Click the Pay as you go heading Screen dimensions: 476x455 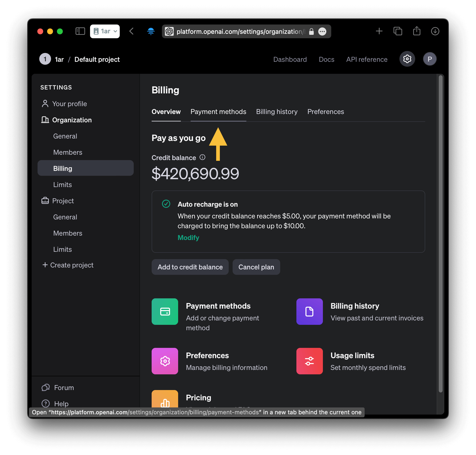[x=179, y=138]
